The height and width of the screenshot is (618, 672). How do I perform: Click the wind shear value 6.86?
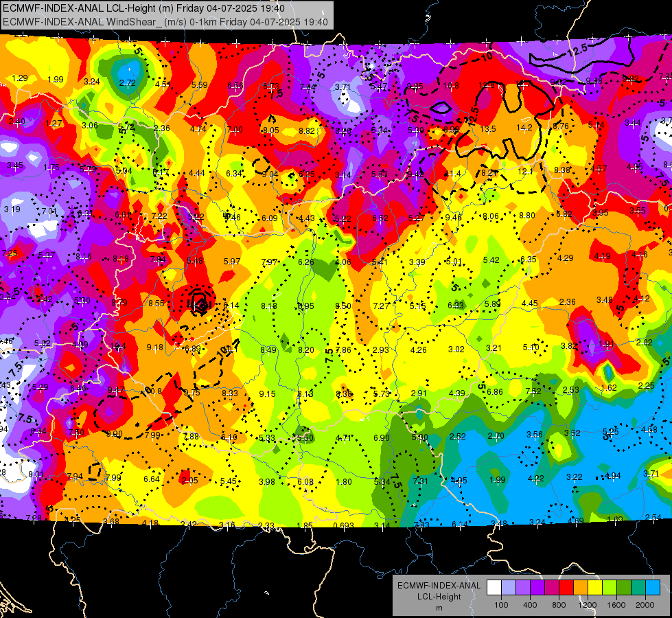(x=495, y=391)
